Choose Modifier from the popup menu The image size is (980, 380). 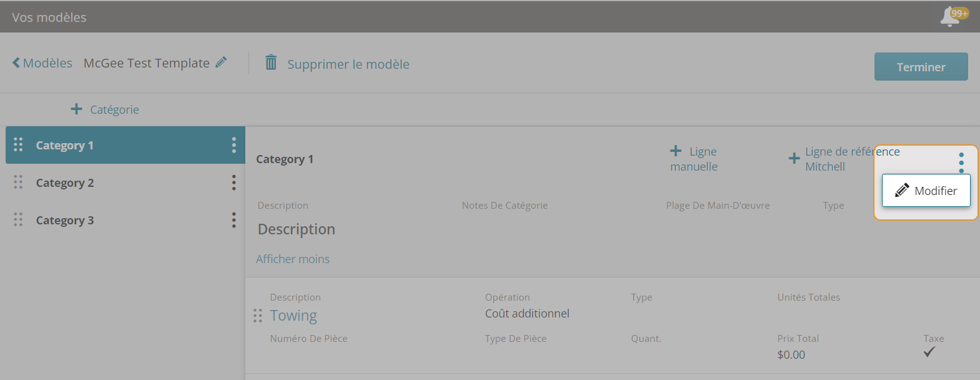[926, 191]
